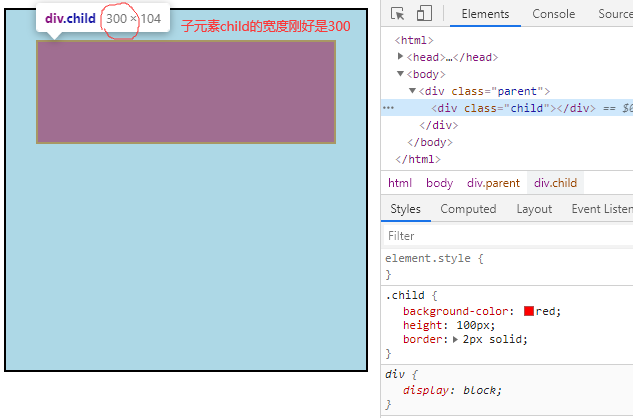Select the Elements tab

coord(485,14)
